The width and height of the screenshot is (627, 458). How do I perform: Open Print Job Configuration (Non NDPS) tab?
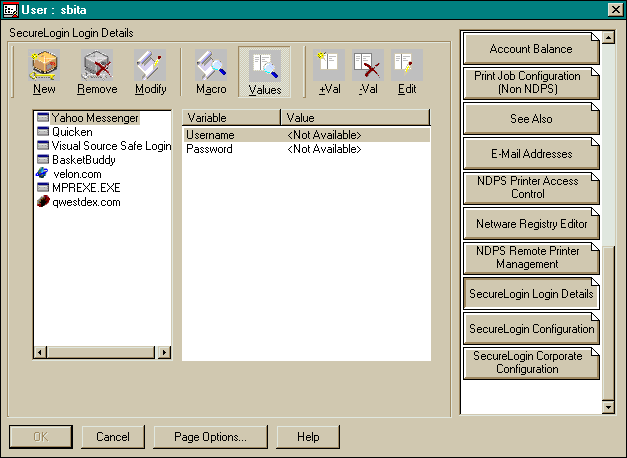[531, 83]
